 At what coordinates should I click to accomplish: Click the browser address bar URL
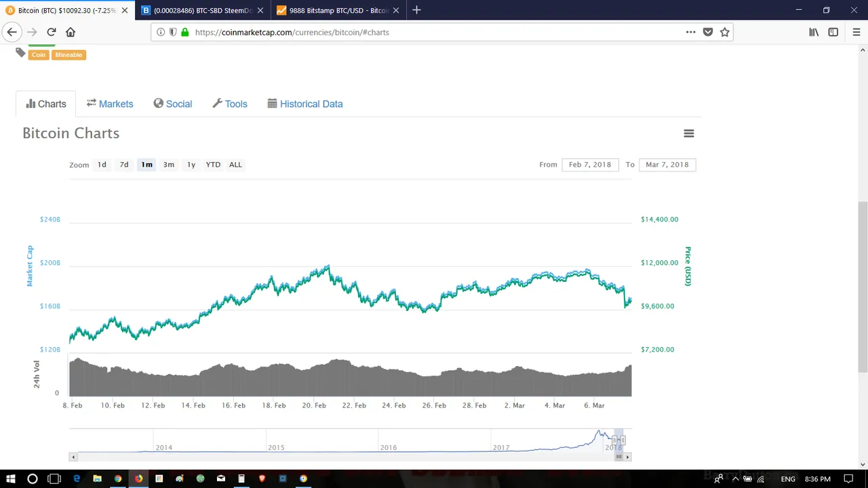[292, 32]
